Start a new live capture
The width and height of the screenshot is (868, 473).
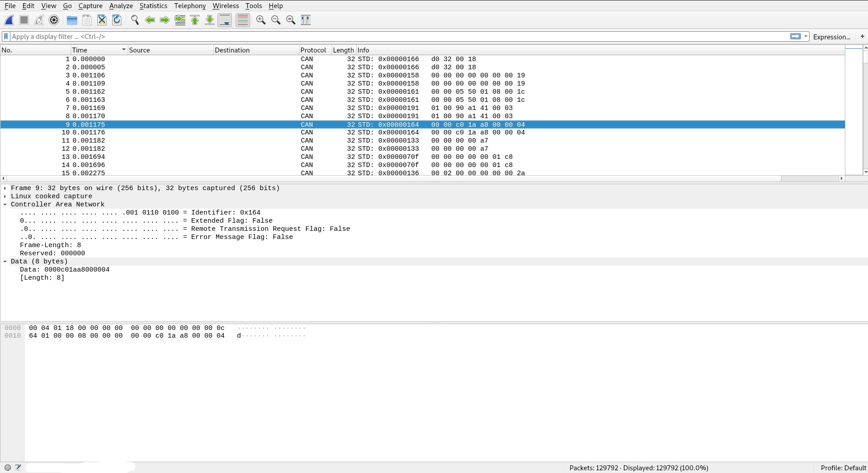pos(9,20)
